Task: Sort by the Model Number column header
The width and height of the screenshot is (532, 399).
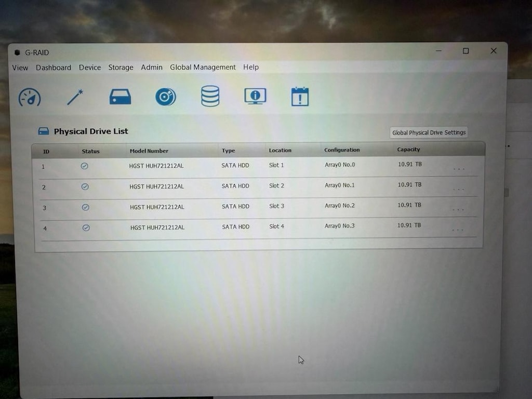Action: coord(149,151)
